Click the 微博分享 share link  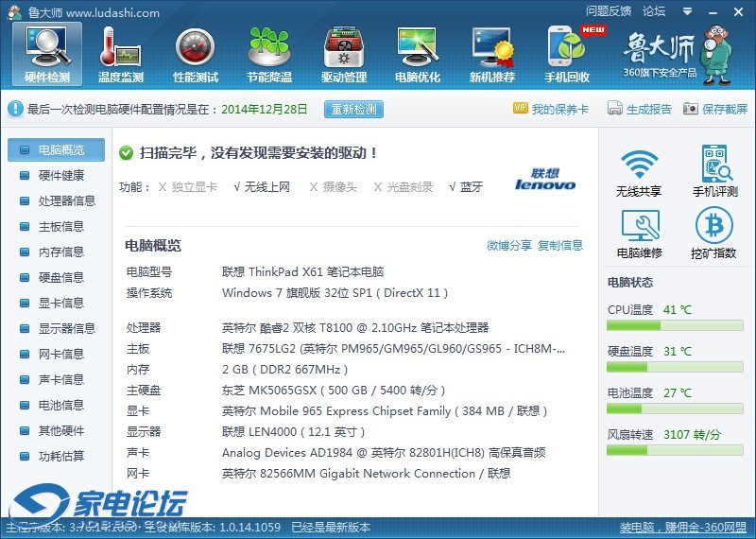coord(509,246)
